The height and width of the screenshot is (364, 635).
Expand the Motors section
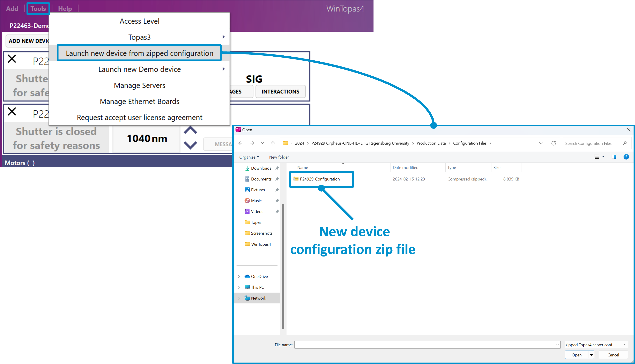coord(20,163)
